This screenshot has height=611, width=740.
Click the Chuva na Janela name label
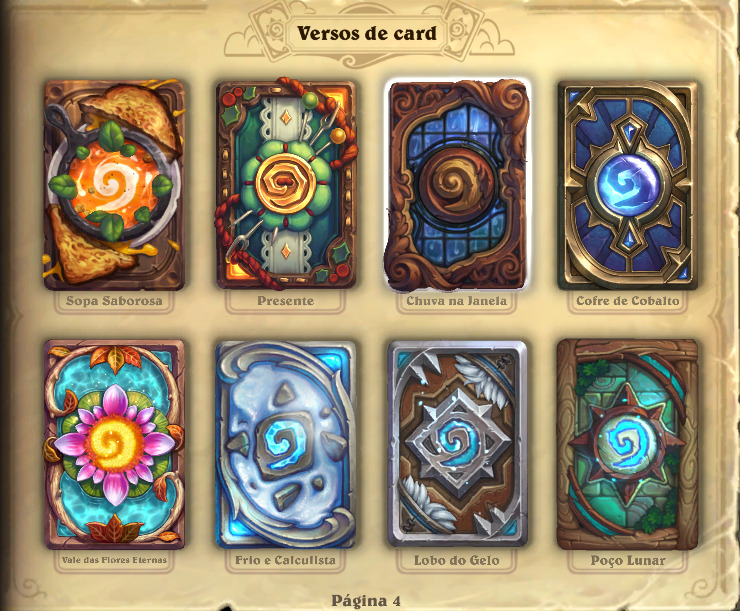(457, 301)
